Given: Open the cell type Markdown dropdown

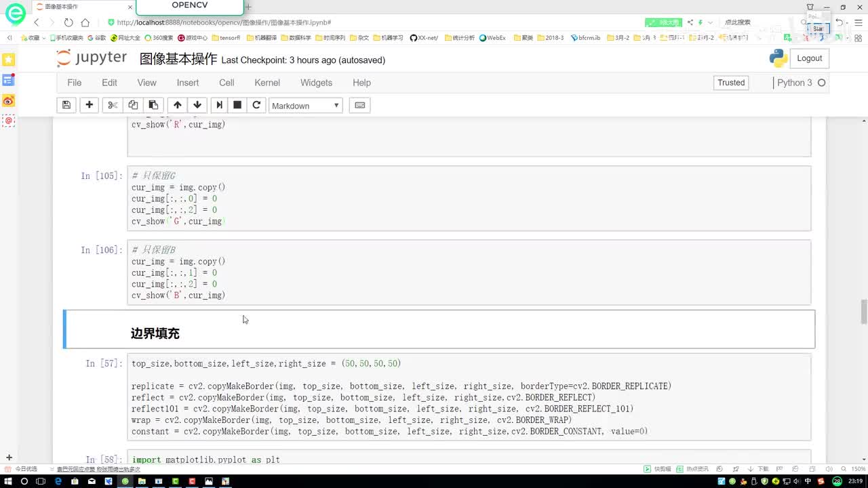Looking at the screenshot, I should coord(305,105).
